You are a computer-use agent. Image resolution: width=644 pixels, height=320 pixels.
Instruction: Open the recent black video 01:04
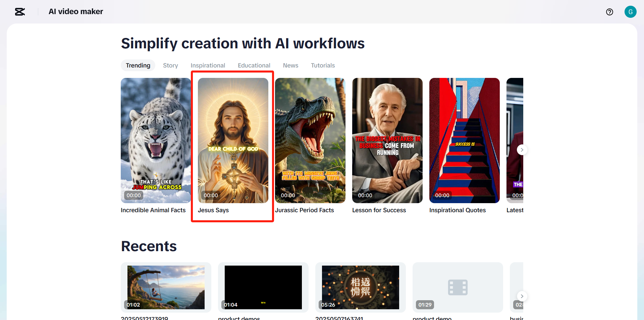click(263, 287)
